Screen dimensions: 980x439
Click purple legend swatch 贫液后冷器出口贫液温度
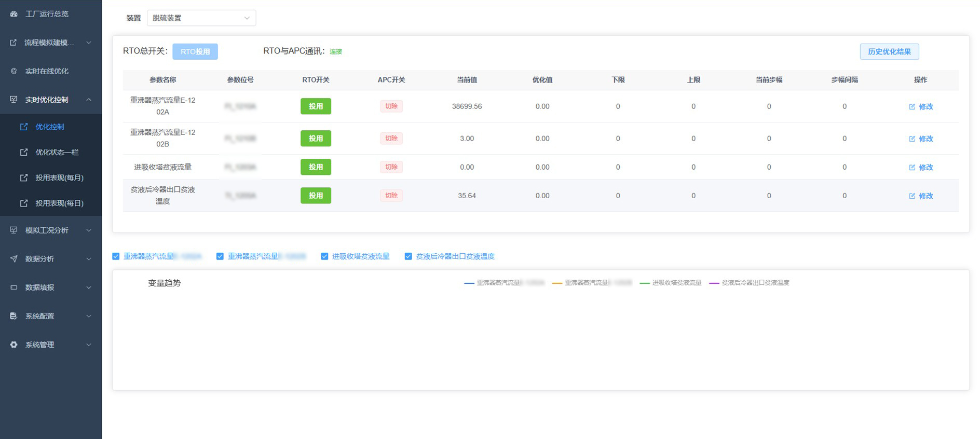click(714, 283)
